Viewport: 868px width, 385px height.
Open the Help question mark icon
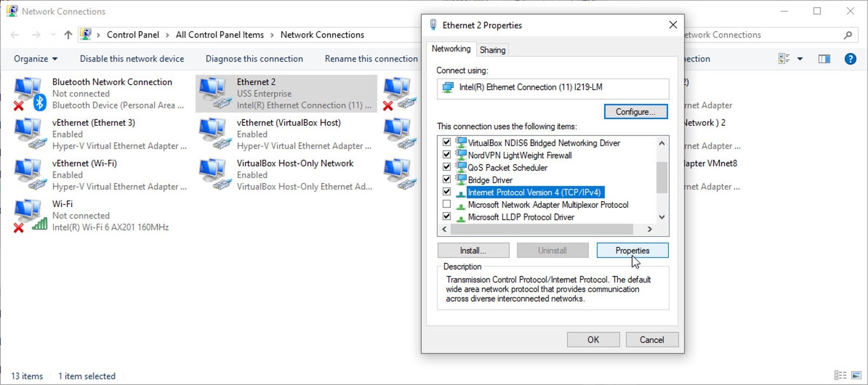[850, 59]
